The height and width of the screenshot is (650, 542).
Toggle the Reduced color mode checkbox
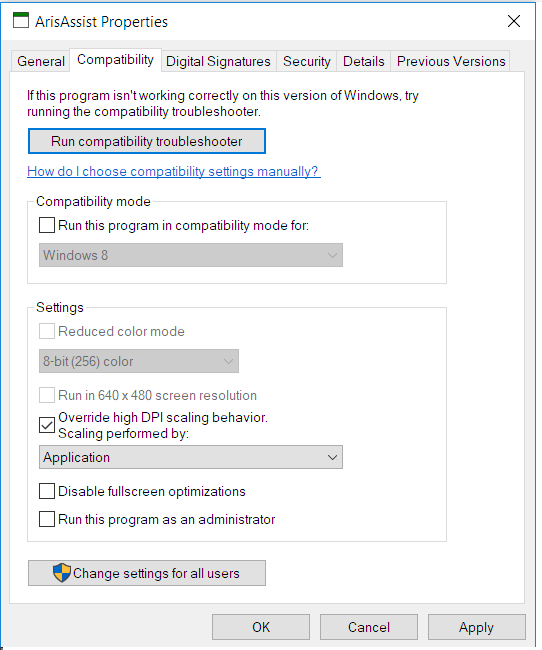coord(47,331)
